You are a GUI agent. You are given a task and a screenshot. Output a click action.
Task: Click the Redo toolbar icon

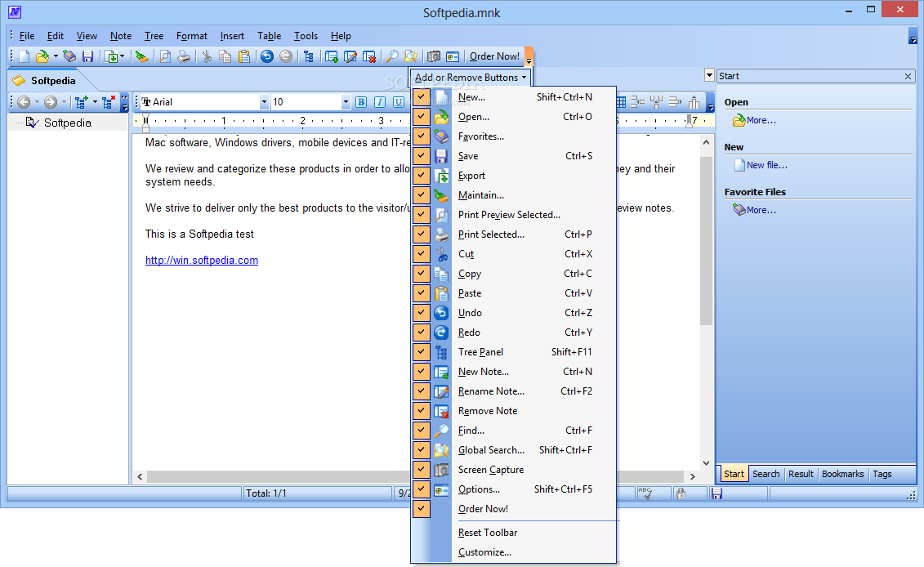click(x=286, y=56)
